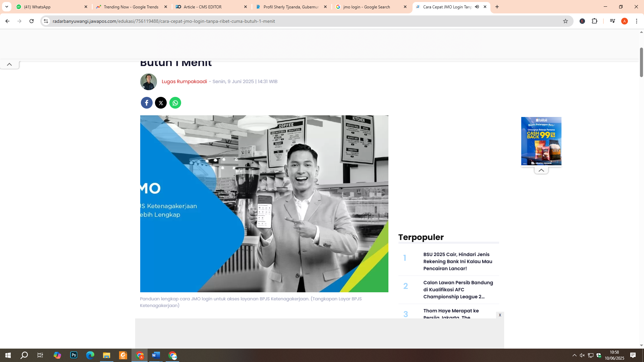Open BSU 2025 Cair popular article
The height and width of the screenshot is (362, 644).
(458, 261)
